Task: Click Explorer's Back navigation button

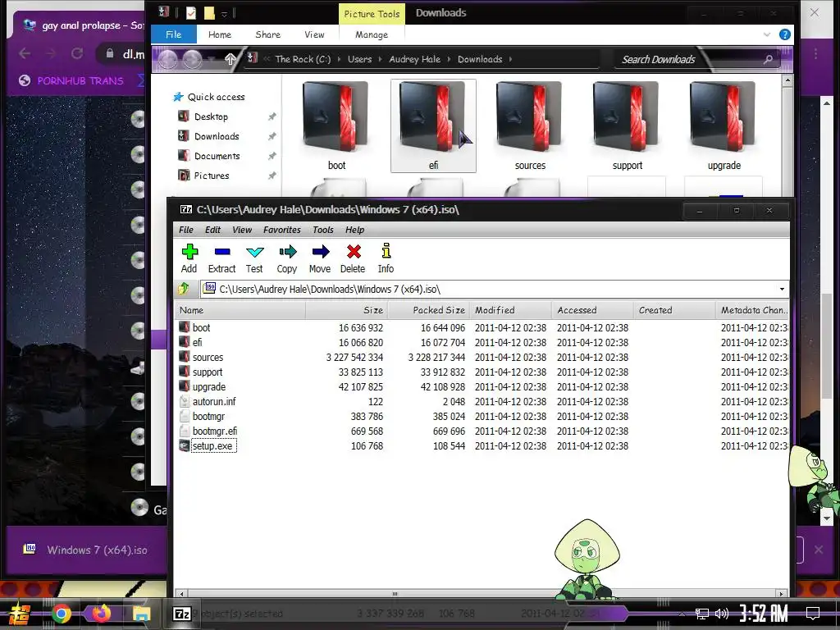Action: click(167, 59)
